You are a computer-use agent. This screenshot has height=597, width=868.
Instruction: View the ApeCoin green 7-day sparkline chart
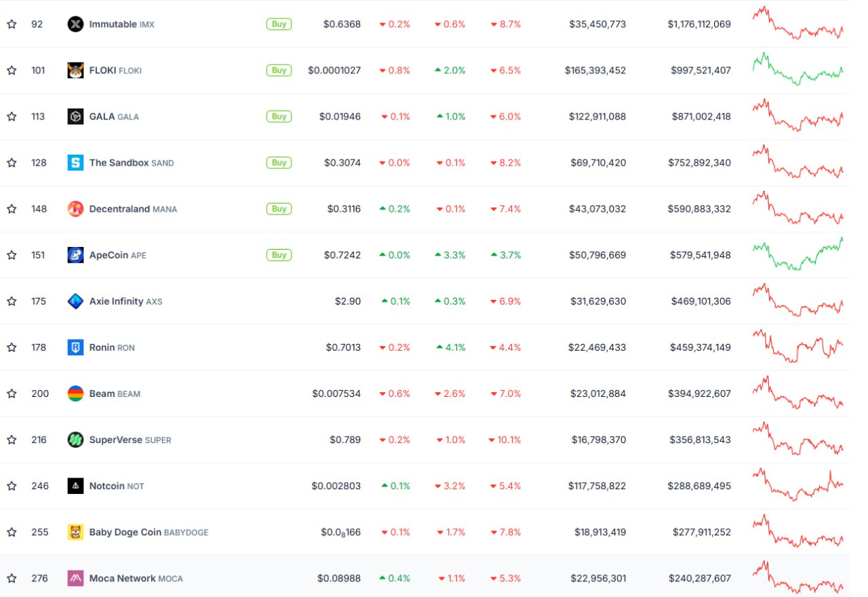pos(797,254)
